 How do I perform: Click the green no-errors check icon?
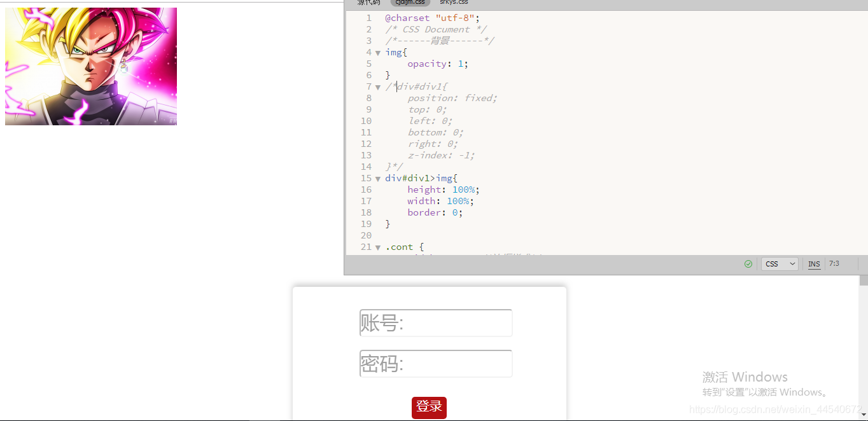[x=748, y=264]
